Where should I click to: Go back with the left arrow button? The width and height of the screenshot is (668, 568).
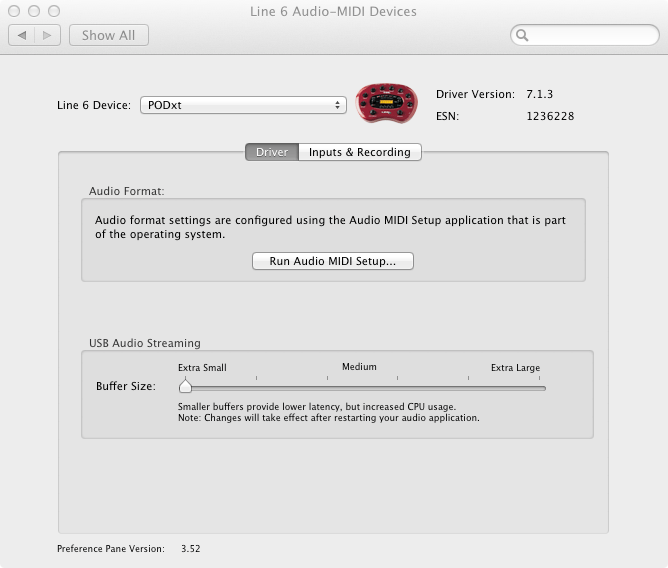click(x=21, y=35)
